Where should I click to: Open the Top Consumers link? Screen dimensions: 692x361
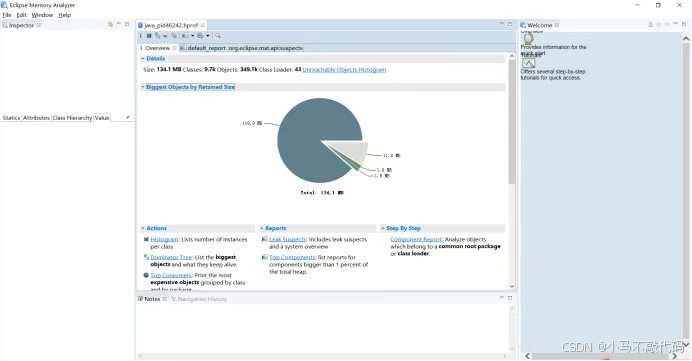click(171, 275)
